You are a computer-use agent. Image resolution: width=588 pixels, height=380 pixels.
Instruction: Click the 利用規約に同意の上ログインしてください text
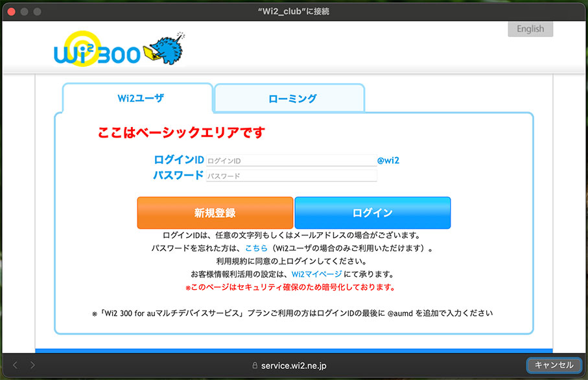pyautogui.click(x=291, y=261)
